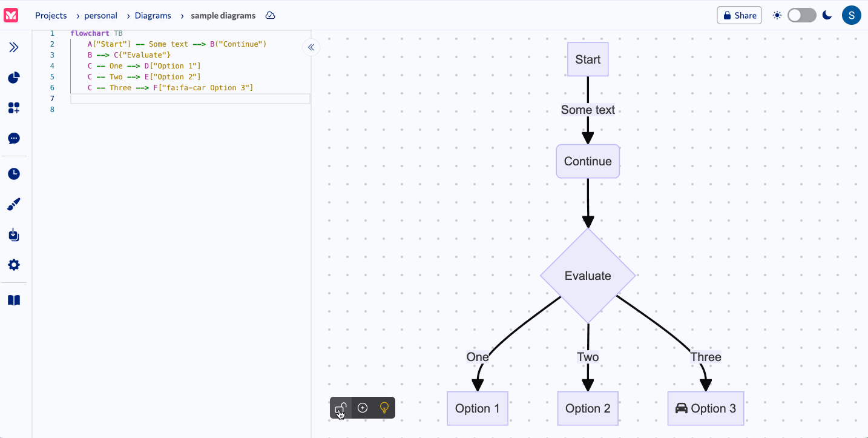
Task: Click the cloud sync icon near diagram title
Action: pyautogui.click(x=270, y=16)
